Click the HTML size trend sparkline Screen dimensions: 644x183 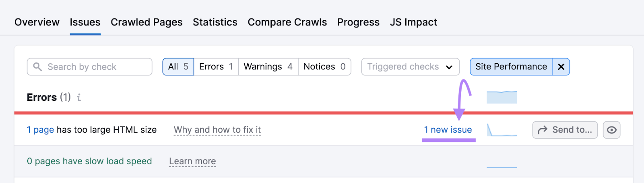(x=502, y=130)
